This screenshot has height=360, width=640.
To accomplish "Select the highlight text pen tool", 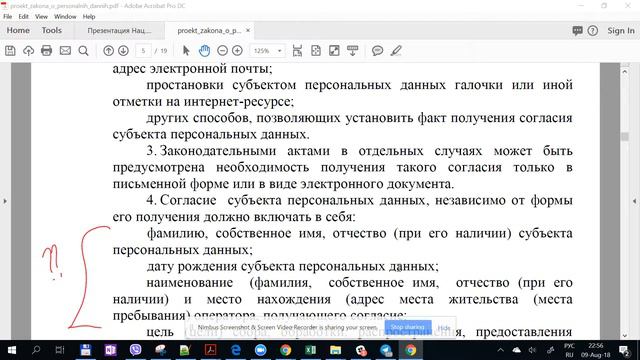I will pyautogui.click(x=396, y=51).
